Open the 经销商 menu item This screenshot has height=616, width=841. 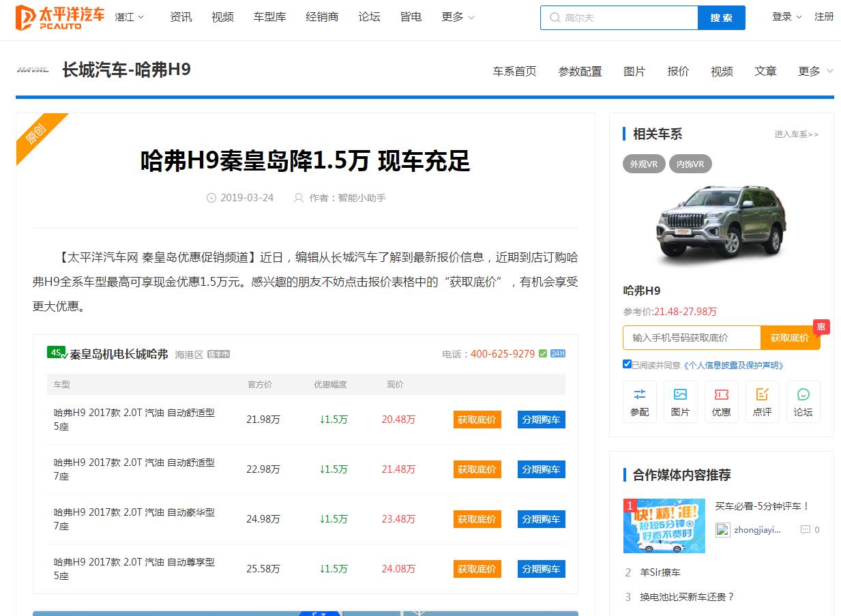coord(322,17)
